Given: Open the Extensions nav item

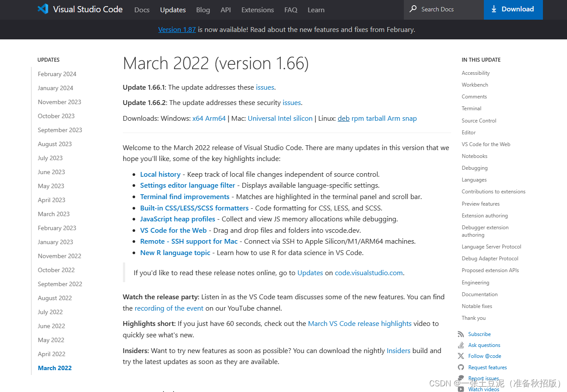Looking at the screenshot, I should pyautogui.click(x=258, y=10).
